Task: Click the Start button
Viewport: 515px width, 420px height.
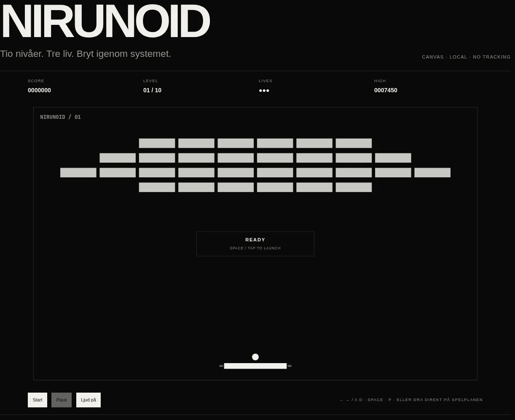Action: (38, 400)
